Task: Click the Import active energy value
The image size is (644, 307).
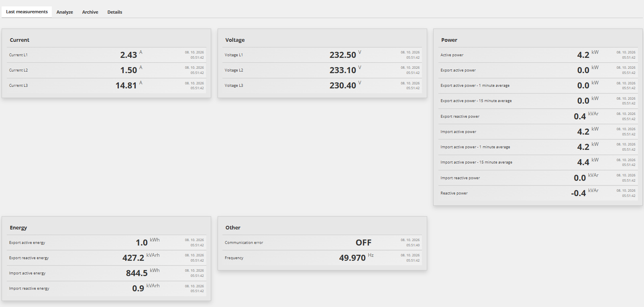Action: 137,273
